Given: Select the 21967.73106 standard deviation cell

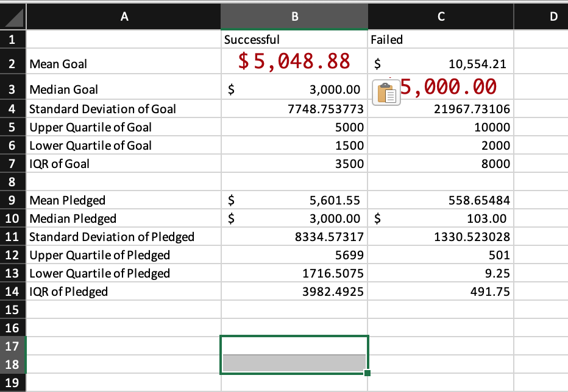Looking at the screenshot, I should [x=440, y=108].
